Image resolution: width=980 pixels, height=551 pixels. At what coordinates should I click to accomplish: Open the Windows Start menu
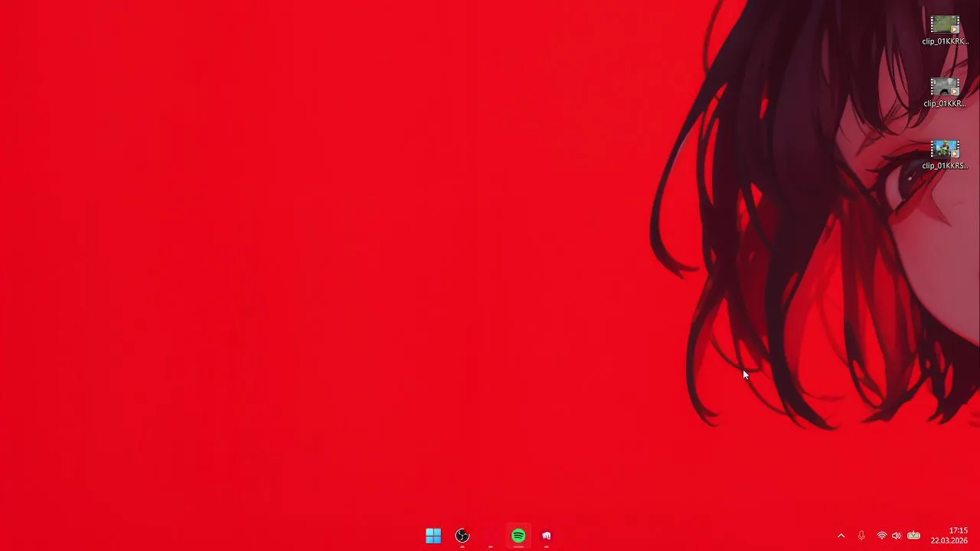[x=433, y=536]
